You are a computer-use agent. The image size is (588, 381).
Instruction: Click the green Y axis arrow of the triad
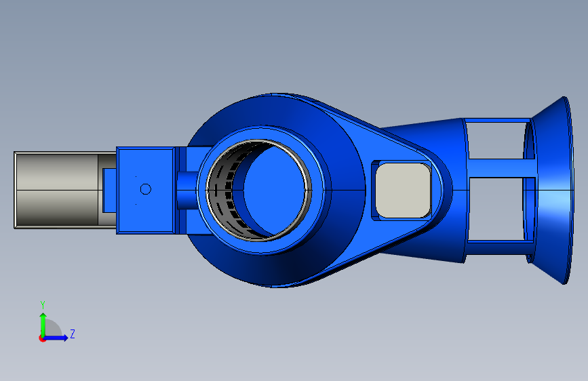click(43, 324)
